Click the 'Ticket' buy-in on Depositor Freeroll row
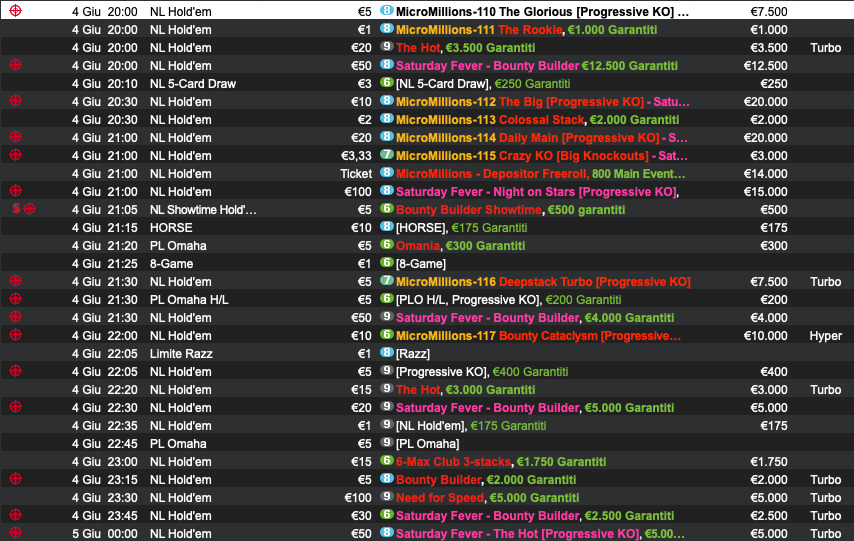The height and width of the screenshot is (541, 854). pos(356,173)
